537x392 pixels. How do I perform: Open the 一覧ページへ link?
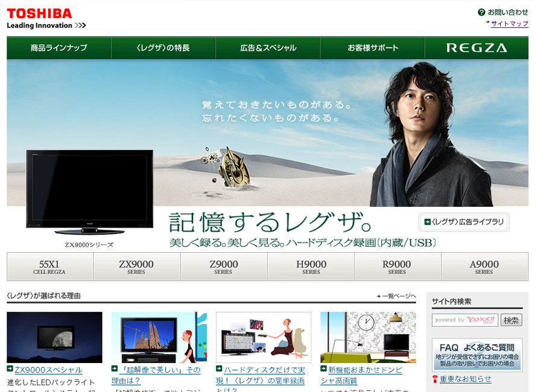(396, 296)
